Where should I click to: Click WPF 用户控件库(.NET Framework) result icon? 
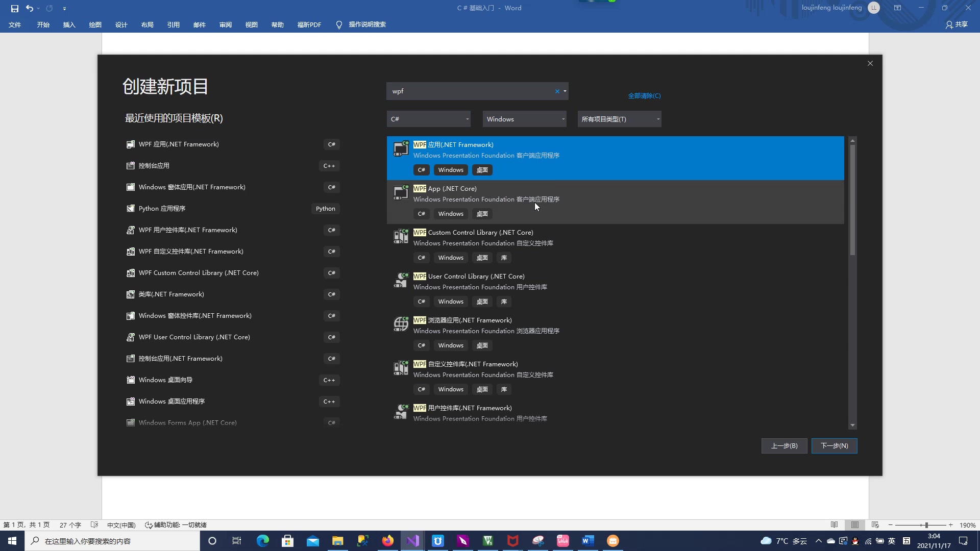click(x=401, y=411)
